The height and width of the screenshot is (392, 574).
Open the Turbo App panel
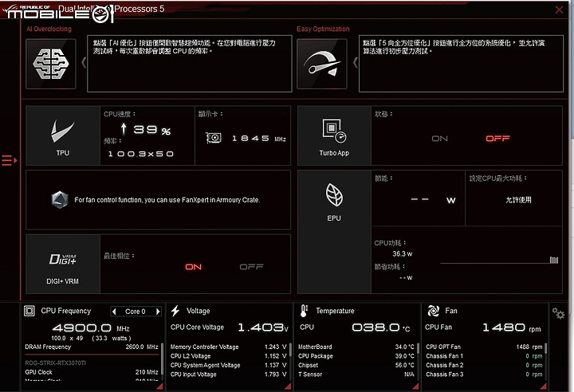point(334,135)
